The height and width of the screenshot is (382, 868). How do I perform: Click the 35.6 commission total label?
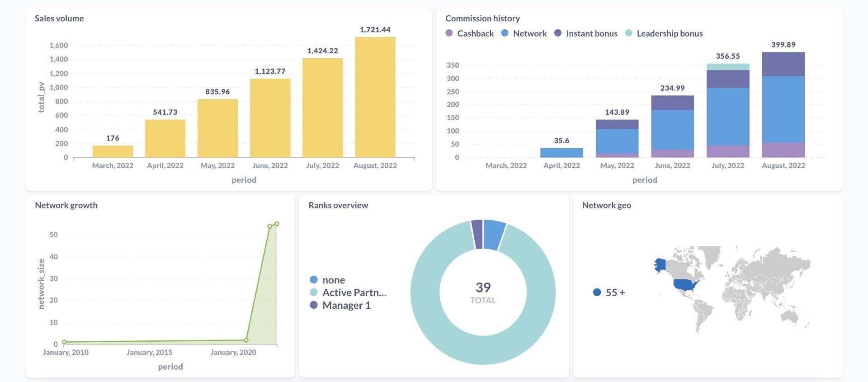tap(561, 141)
